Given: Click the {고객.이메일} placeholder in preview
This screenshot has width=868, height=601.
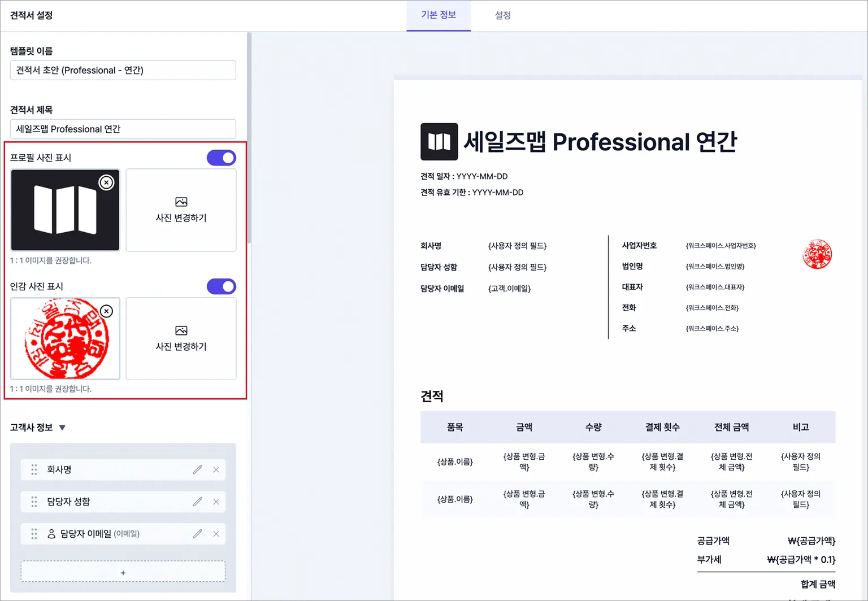Looking at the screenshot, I should click(x=509, y=289).
